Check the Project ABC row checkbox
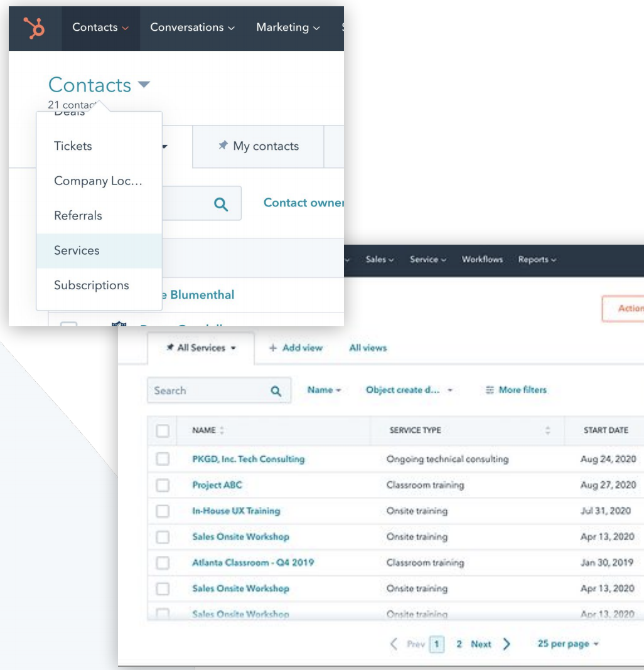This screenshot has width=644, height=670. (x=163, y=485)
